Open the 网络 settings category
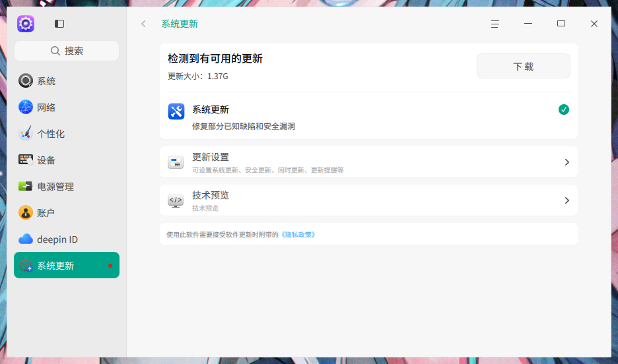Viewport: 618px width, 364px height. (67, 107)
